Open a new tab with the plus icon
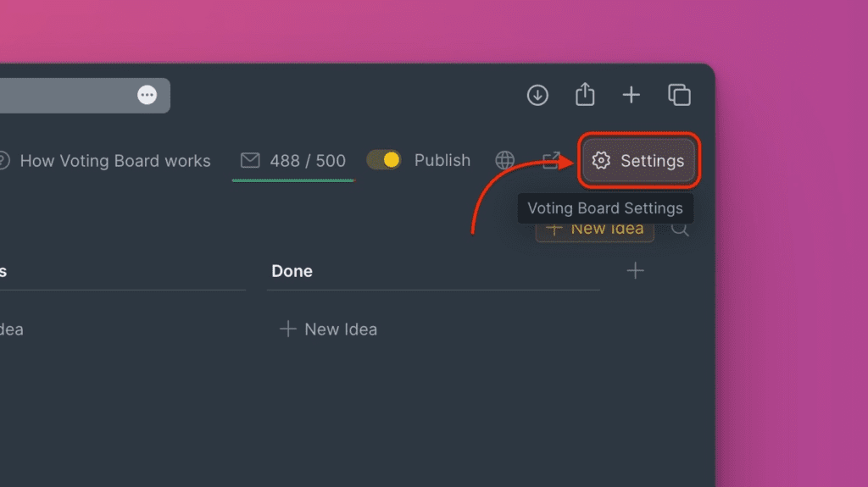 click(x=632, y=95)
